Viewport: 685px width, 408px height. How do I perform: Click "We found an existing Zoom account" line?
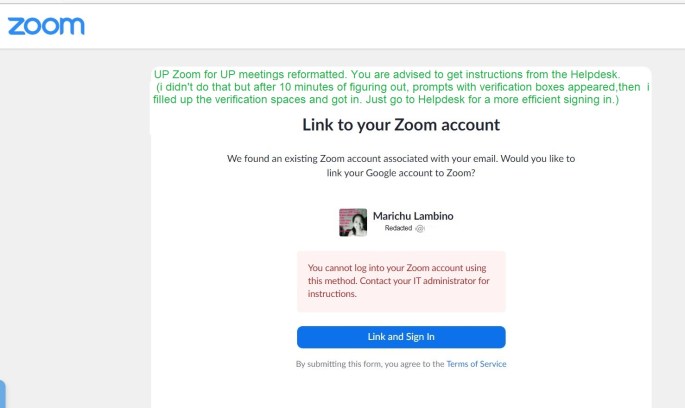click(401, 159)
